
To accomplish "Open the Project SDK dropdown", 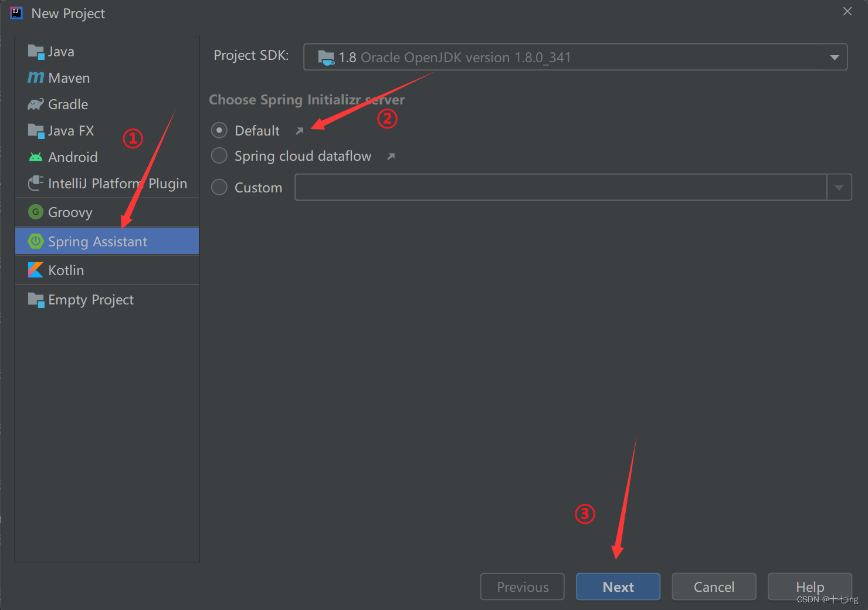I will pyautogui.click(x=575, y=57).
